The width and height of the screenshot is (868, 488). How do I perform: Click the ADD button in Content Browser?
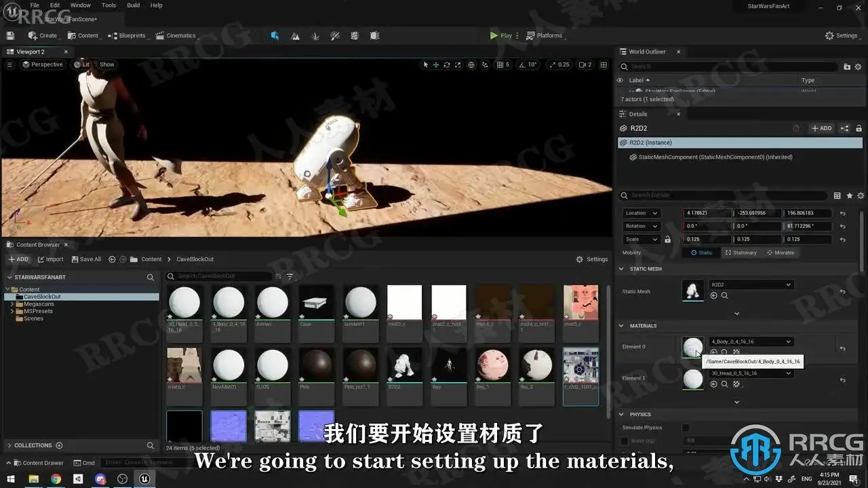click(18, 259)
